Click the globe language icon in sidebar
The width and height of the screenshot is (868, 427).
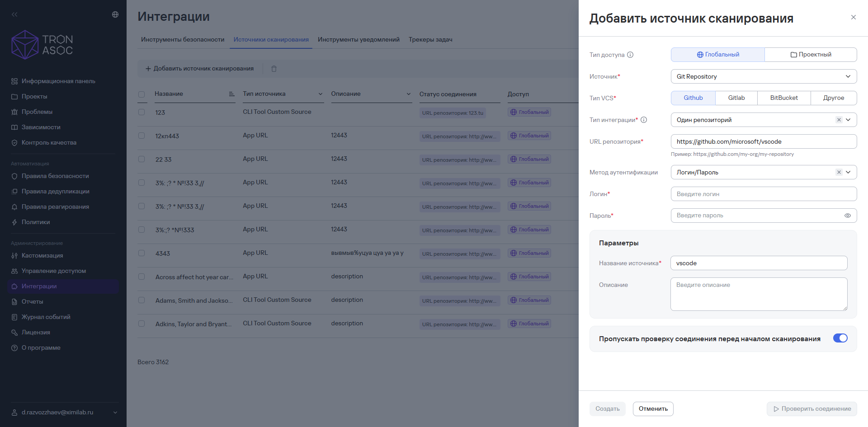click(115, 14)
